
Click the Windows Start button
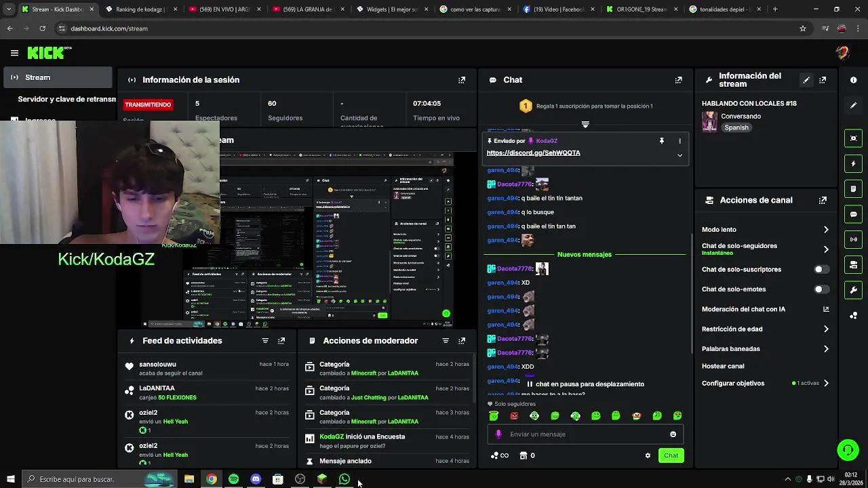tap(10, 479)
